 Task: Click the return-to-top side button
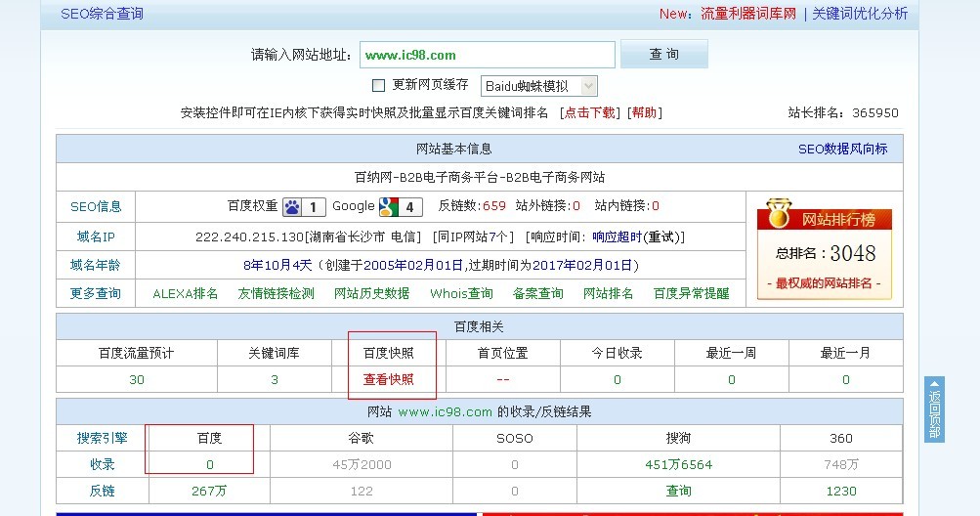point(934,409)
